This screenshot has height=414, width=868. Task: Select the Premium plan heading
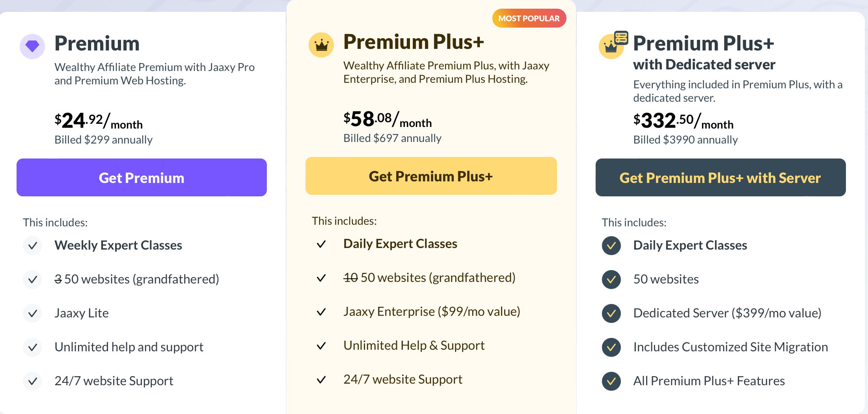click(x=97, y=43)
